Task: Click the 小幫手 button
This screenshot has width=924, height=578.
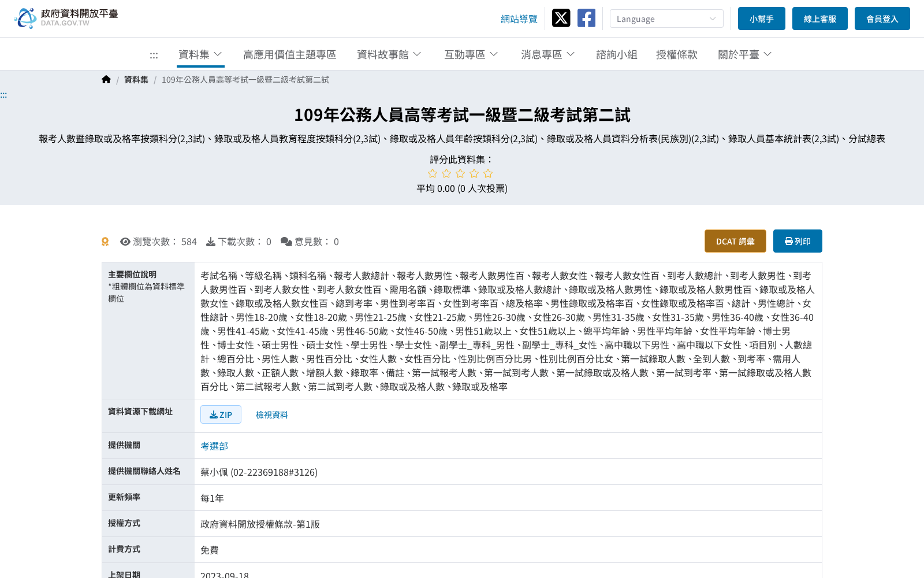Action: (762, 18)
